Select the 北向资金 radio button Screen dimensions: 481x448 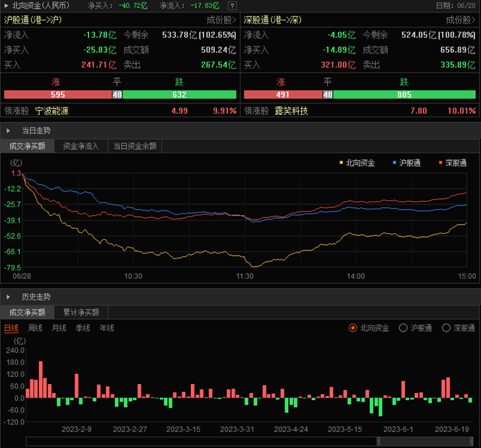point(353,328)
